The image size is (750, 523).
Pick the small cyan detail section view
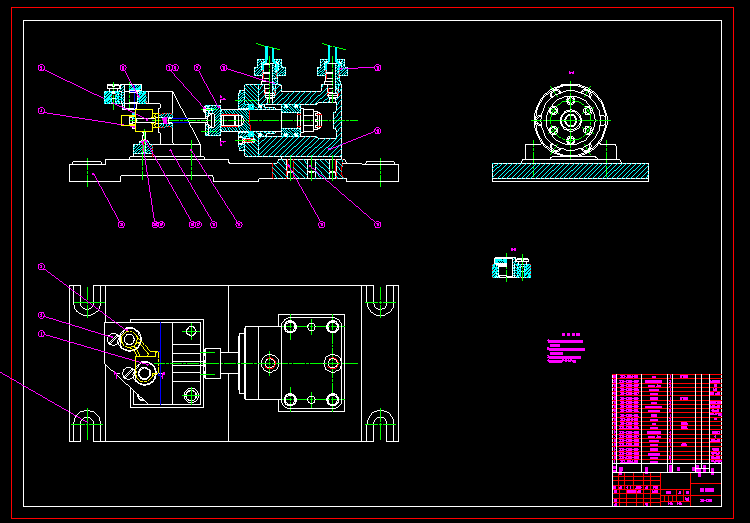tap(511, 267)
